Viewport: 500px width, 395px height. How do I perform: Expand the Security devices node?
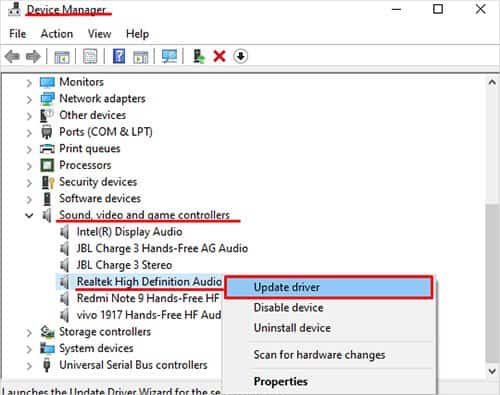(x=29, y=183)
